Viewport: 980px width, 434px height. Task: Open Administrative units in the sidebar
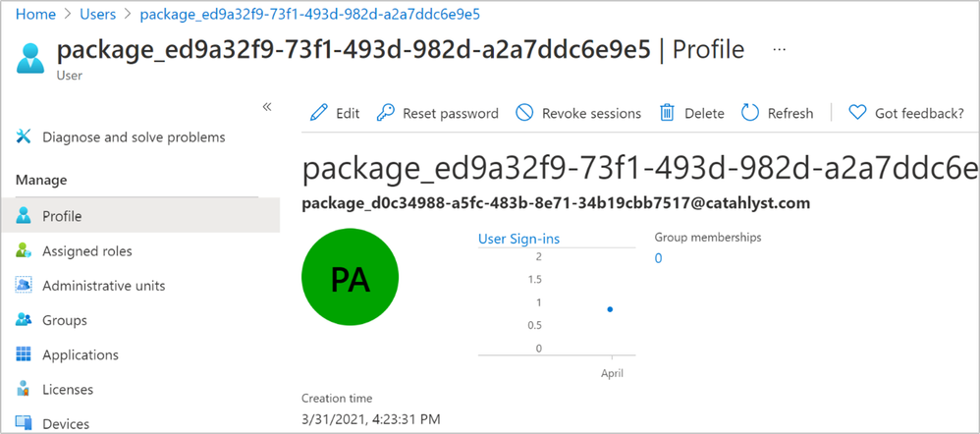click(103, 286)
